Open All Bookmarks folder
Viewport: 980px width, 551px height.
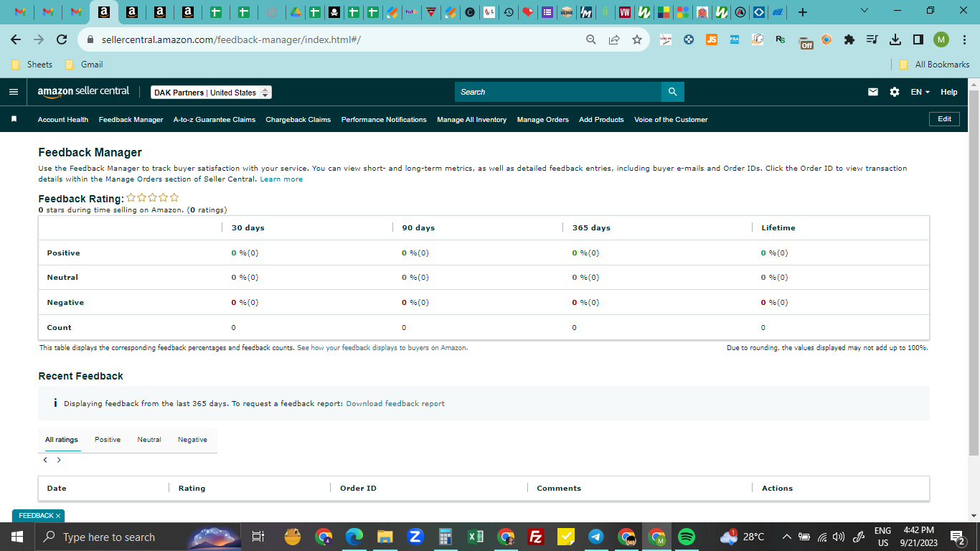934,65
